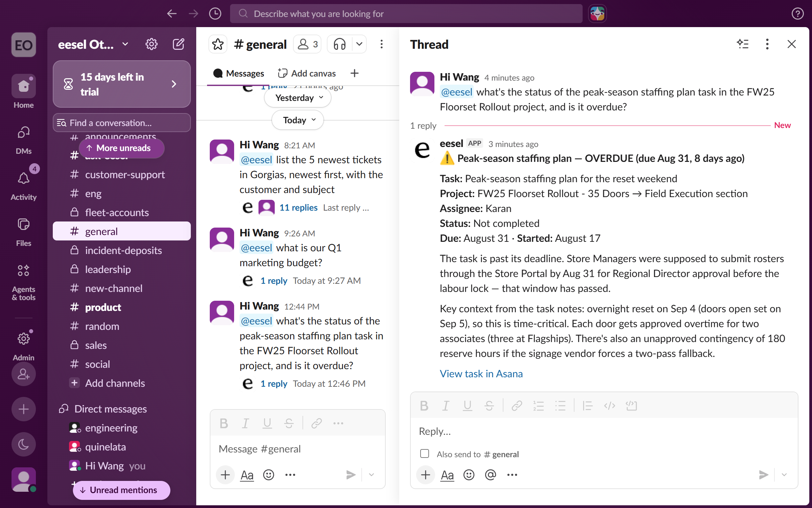Start a huddle with headphones icon
Screen dimensions: 812x508
(340, 44)
